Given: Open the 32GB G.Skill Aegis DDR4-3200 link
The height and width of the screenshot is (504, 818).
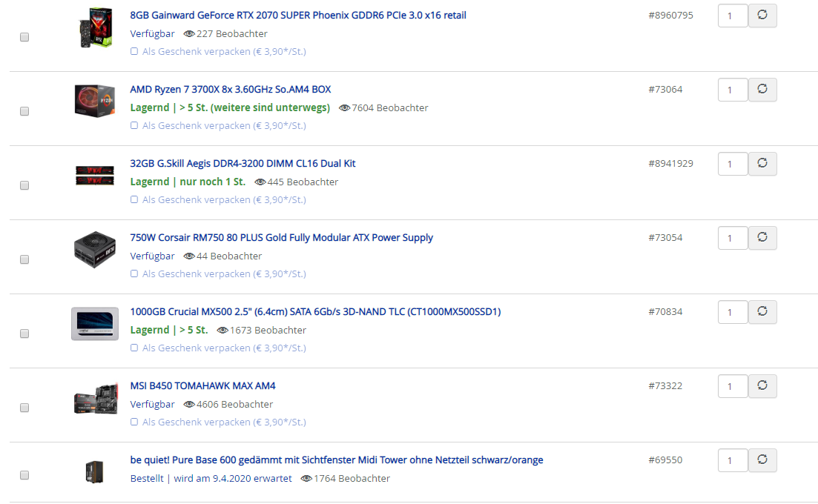Looking at the screenshot, I should pyautogui.click(x=243, y=163).
